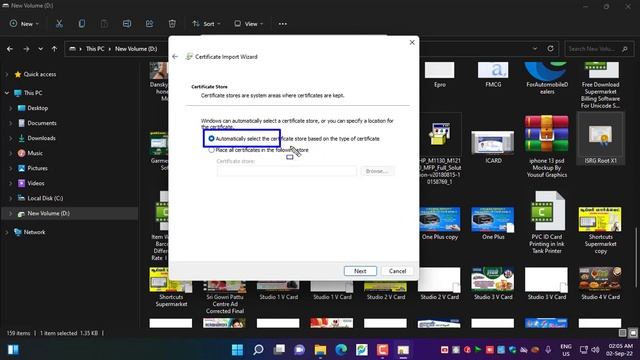This screenshot has height=360, width=640.
Task: Click the Search New Volume field
Action: click(598, 49)
